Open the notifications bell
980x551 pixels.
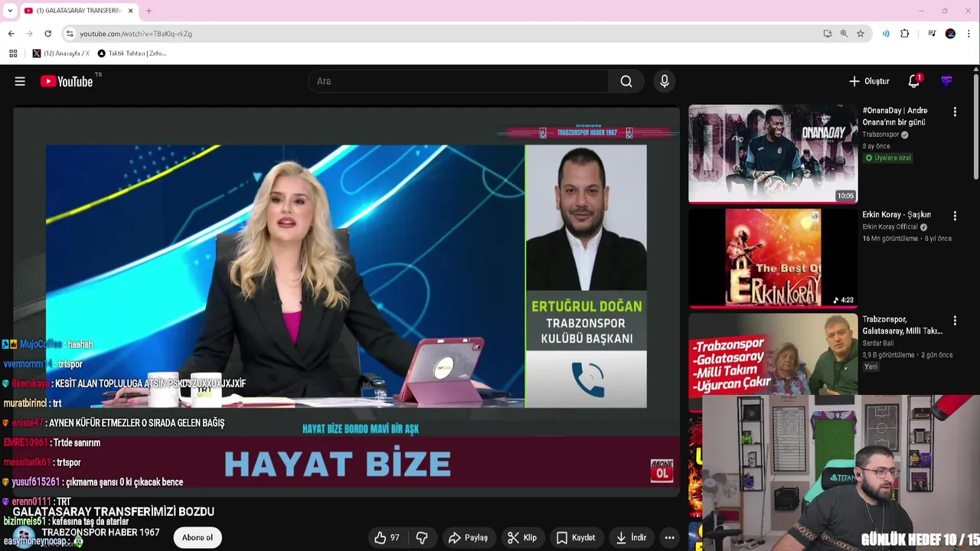pos(913,81)
